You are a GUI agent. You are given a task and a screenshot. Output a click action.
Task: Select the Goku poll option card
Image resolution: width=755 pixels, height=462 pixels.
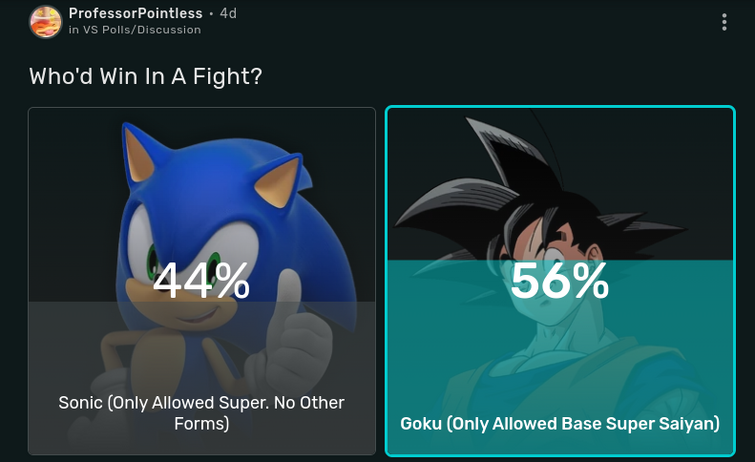click(560, 281)
